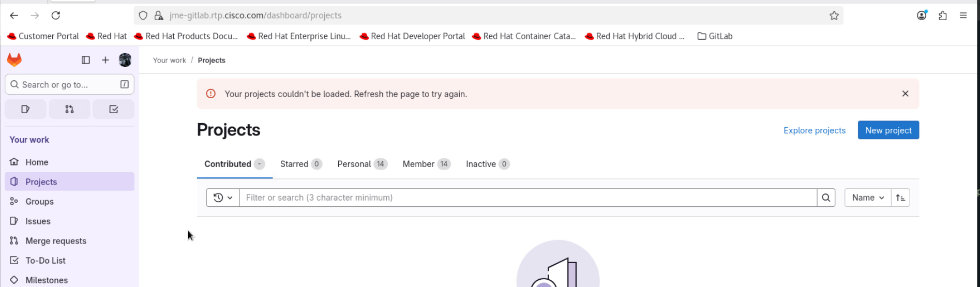This screenshot has width=980, height=287.
Task: Open Red Hat Hybrid Cloud bookmark
Action: (x=635, y=36)
